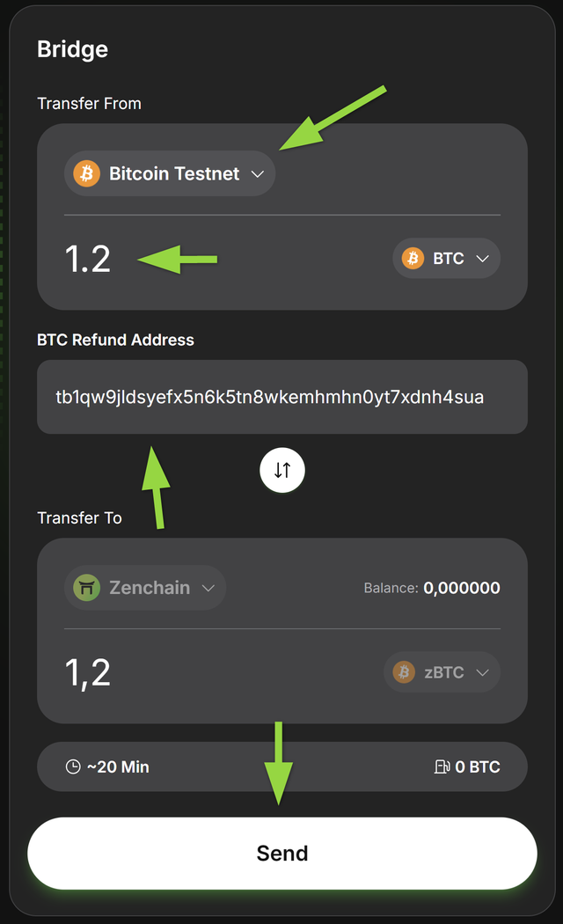The height and width of the screenshot is (924, 563).
Task: Click the Transfer From label
Action: pyautogui.click(x=89, y=104)
